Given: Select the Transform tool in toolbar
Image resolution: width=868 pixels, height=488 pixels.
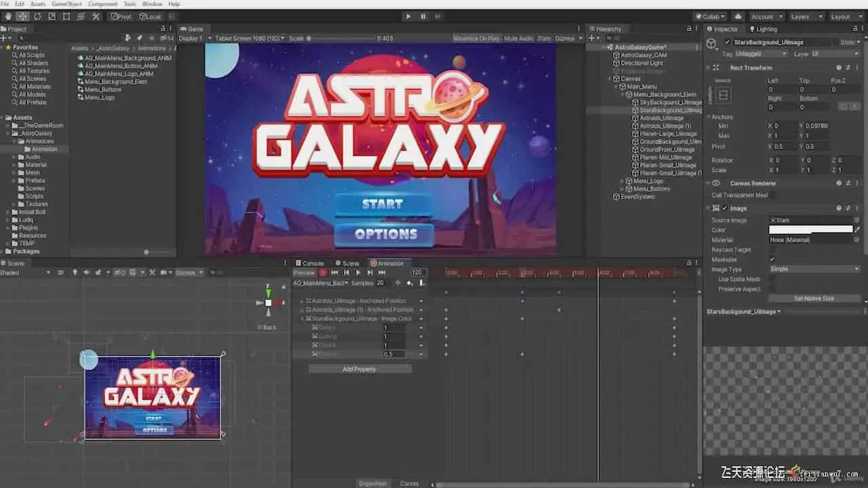Looking at the screenshot, I should pos(81,16).
